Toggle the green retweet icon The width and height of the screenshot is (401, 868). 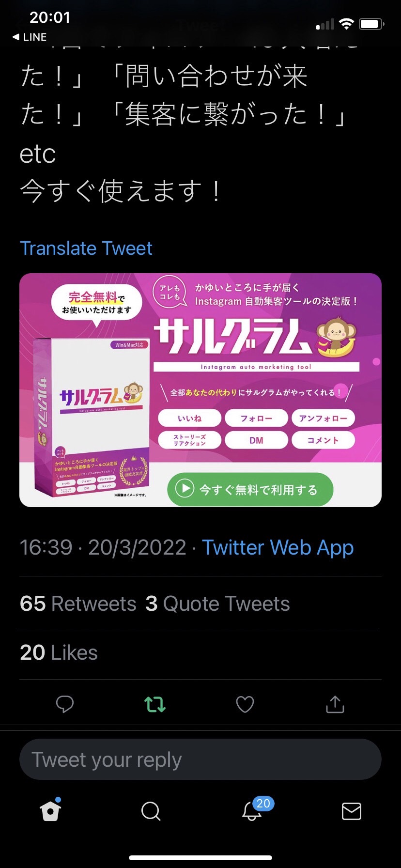(155, 704)
